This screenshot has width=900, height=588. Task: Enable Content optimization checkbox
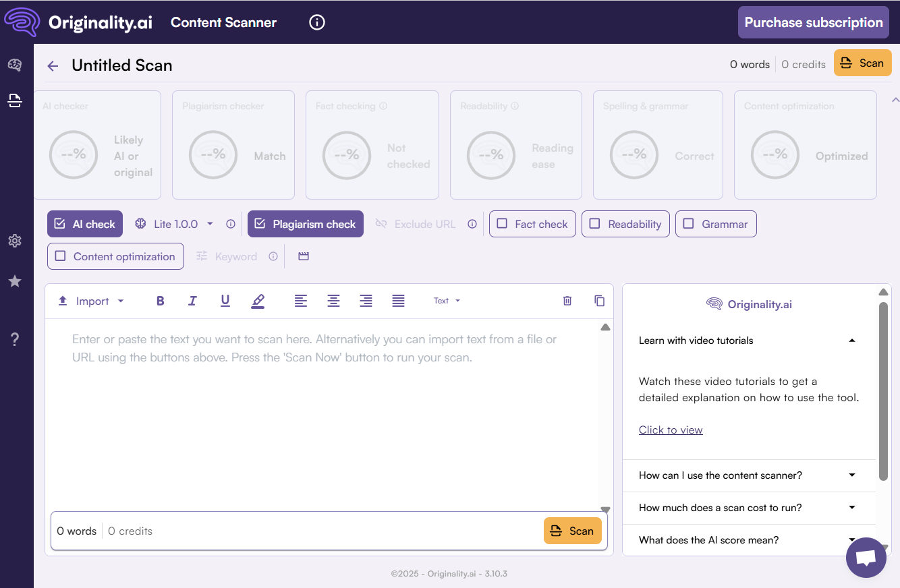click(x=115, y=256)
